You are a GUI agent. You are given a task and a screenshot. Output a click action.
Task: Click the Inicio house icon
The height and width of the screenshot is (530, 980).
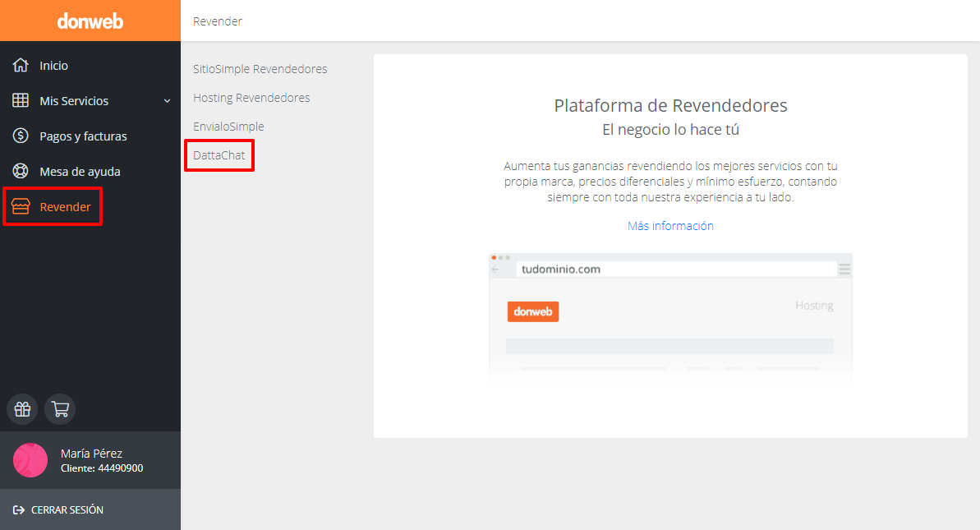click(x=21, y=65)
